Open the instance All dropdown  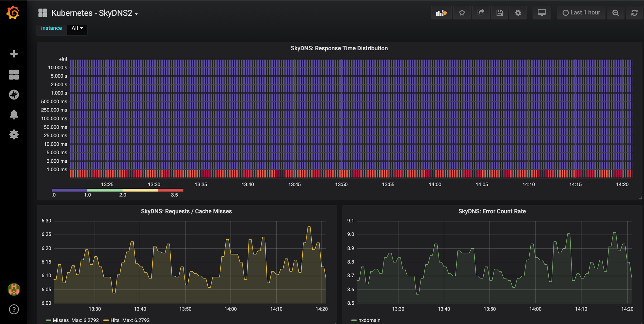(x=77, y=28)
